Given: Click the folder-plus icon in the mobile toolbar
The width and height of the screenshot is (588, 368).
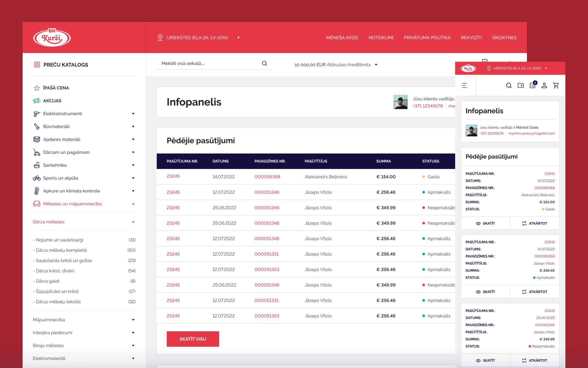Looking at the screenshot, I should pos(521,85).
